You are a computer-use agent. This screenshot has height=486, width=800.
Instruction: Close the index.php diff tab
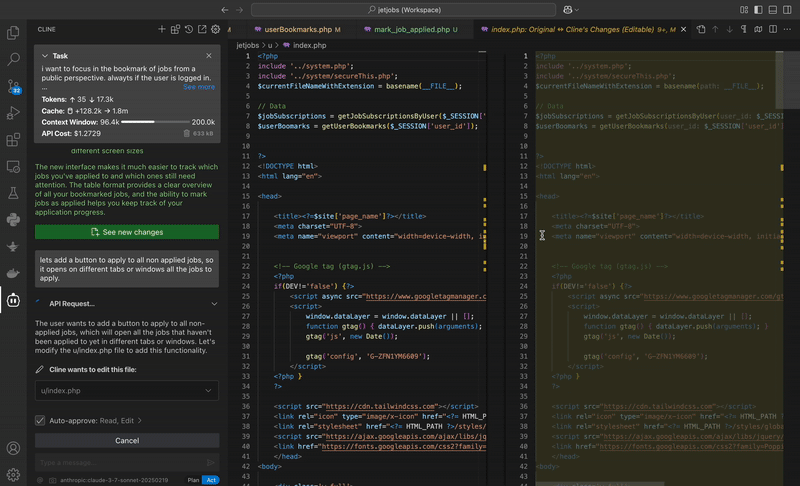pos(684,30)
